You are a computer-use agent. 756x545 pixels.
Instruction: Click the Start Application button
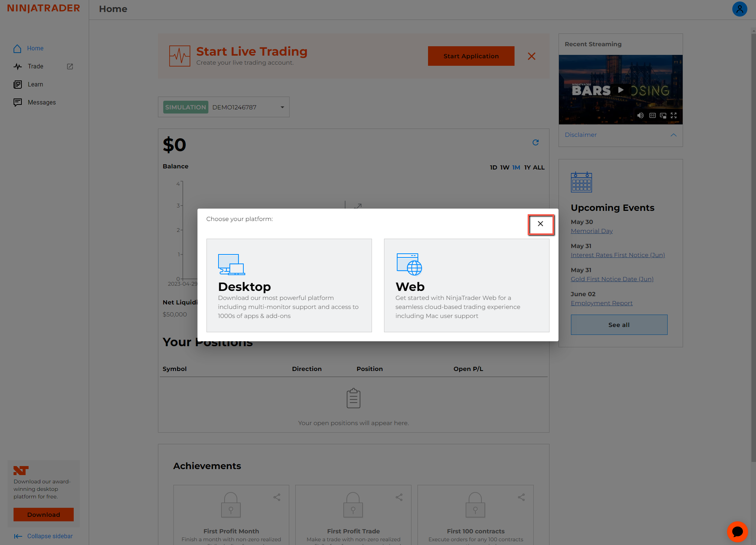471,56
